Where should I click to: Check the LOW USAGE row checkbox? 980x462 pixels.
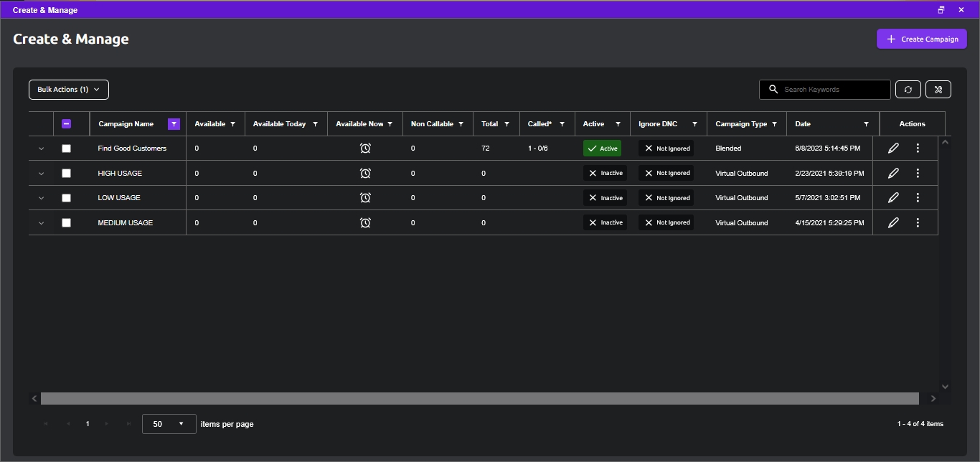[x=67, y=198]
